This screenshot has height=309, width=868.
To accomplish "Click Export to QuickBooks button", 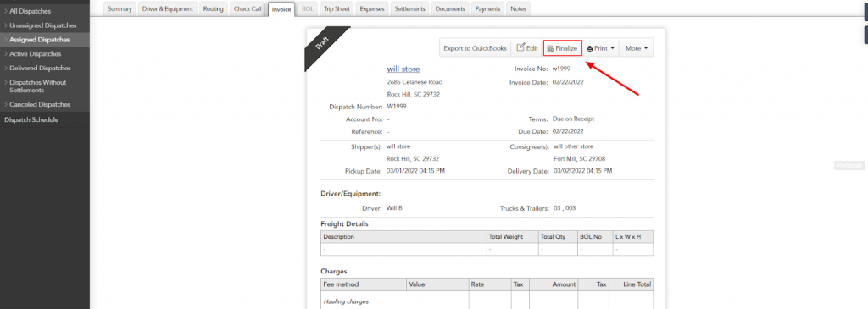I will [475, 48].
